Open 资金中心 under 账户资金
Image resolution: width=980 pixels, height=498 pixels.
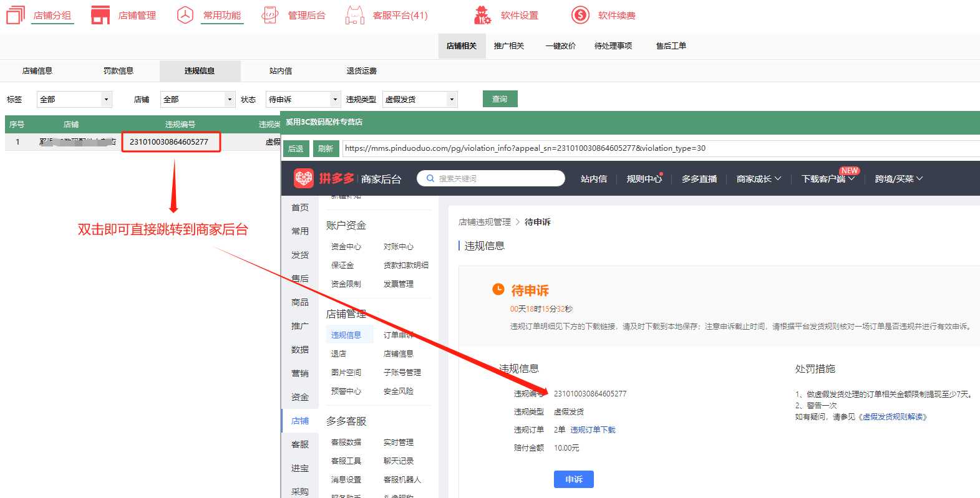(x=346, y=247)
